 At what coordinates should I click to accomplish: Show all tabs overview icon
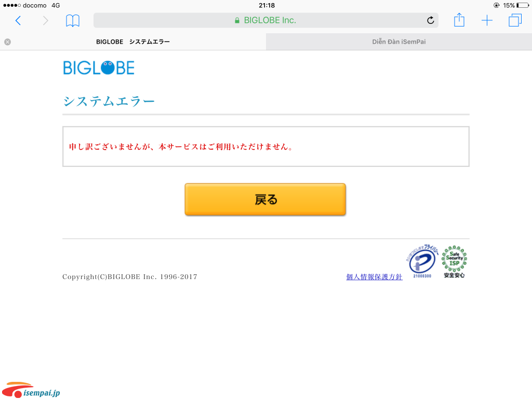(x=515, y=20)
